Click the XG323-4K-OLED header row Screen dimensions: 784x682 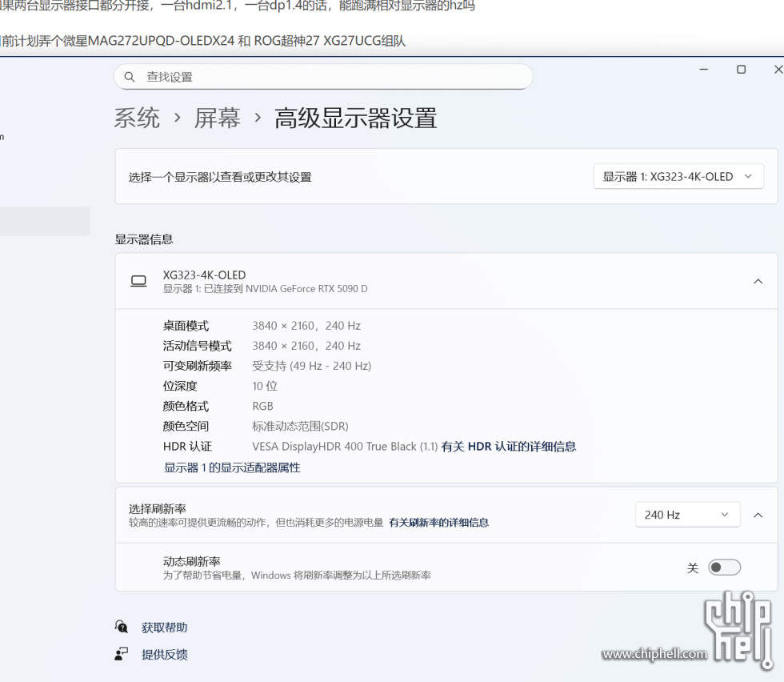coord(400,281)
